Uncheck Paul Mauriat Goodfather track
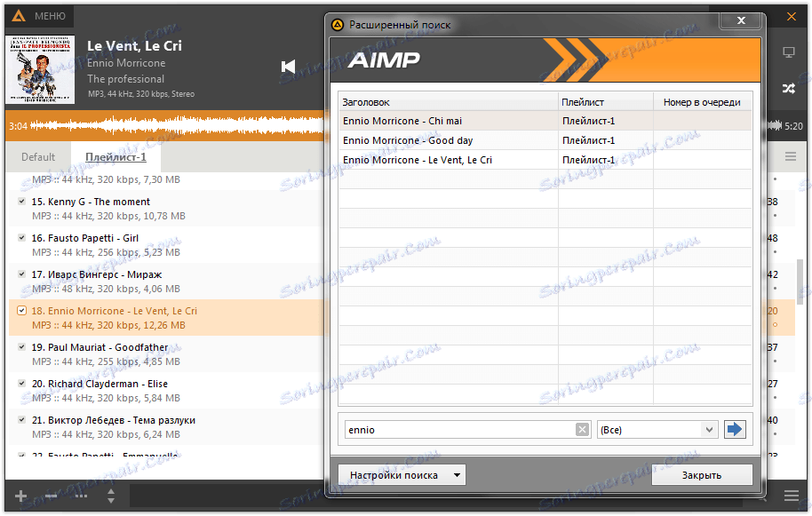 20,346
